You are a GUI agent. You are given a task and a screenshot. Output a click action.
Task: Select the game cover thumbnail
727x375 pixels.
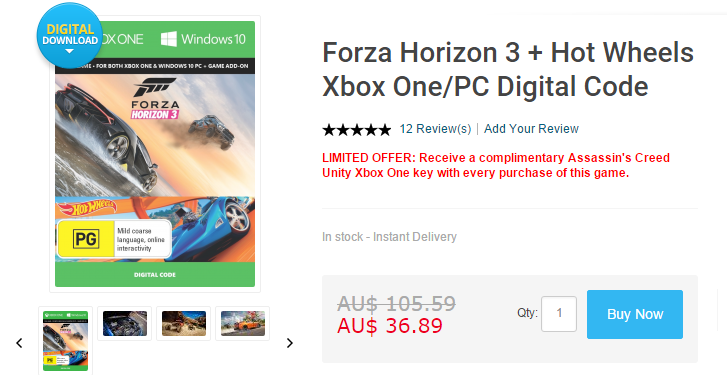click(65, 341)
